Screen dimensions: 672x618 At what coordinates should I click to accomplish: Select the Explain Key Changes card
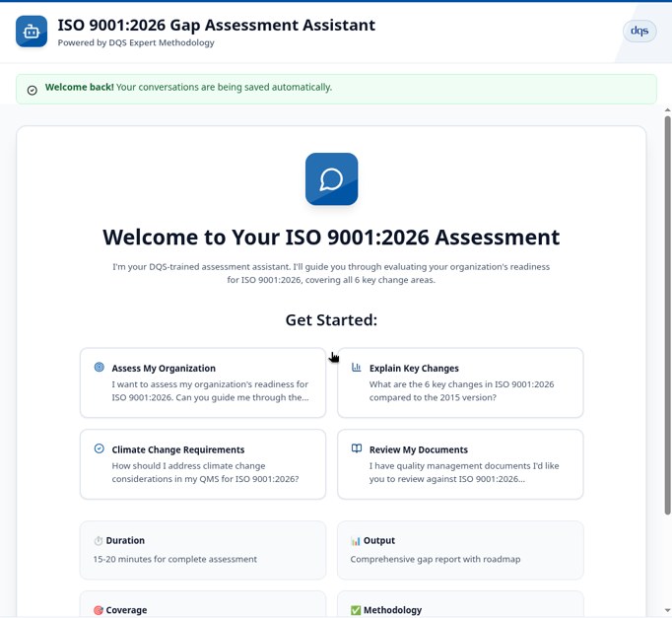point(460,382)
